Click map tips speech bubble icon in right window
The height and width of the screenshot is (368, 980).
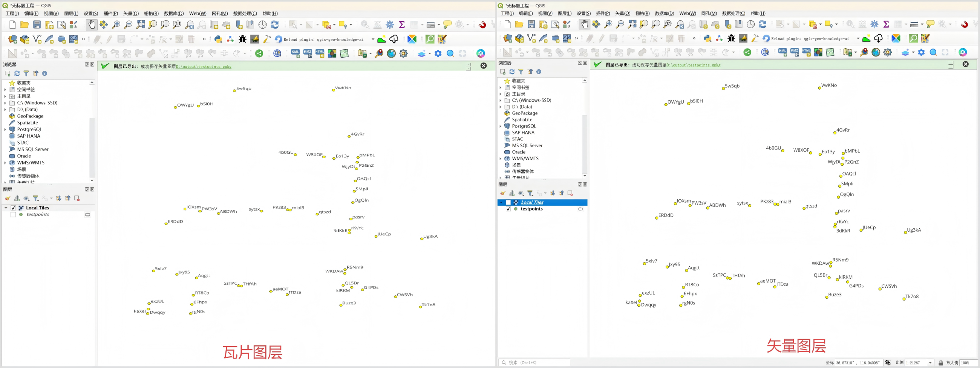point(931,24)
